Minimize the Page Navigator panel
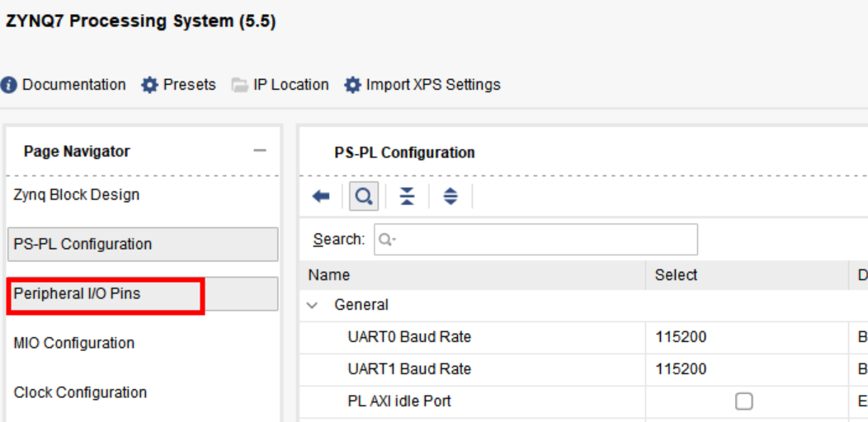868x422 pixels. tap(260, 151)
